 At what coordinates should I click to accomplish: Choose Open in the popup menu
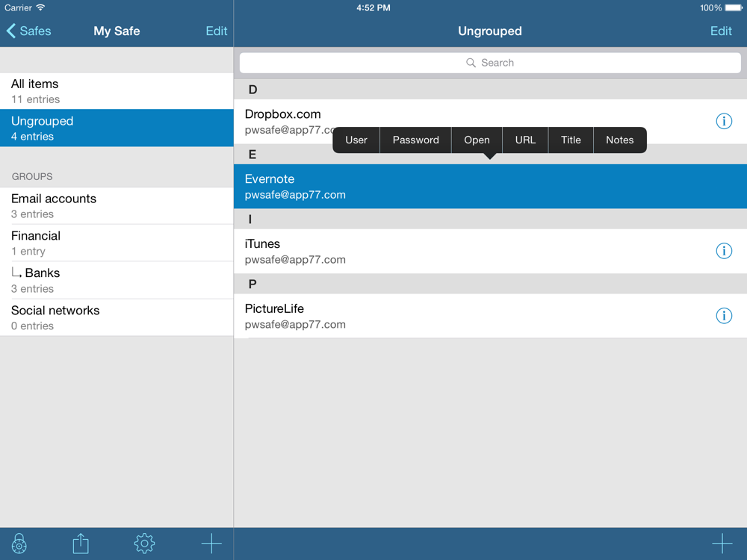(477, 140)
